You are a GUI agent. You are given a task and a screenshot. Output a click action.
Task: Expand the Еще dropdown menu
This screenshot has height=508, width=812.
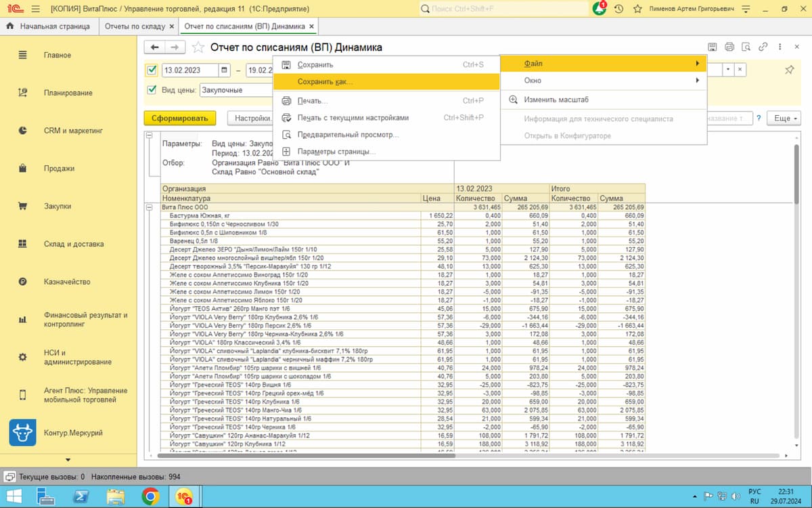(x=785, y=118)
